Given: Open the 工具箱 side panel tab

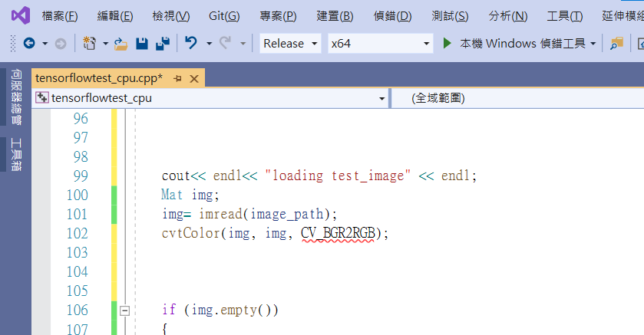Looking at the screenshot, I should [x=16, y=155].
